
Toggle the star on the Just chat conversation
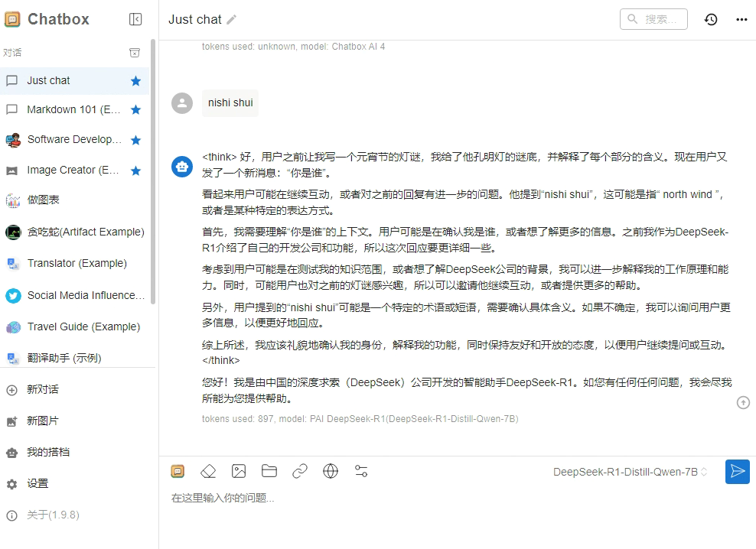[x=135, y=81]
